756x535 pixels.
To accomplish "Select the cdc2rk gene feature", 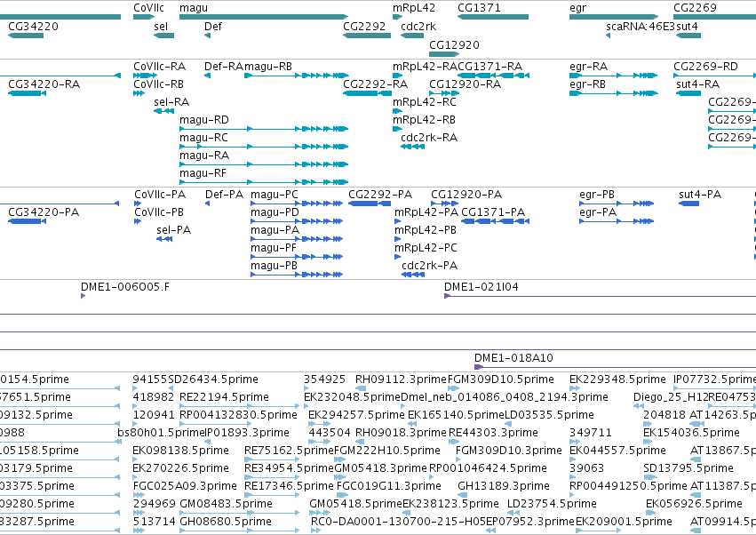I will click(x=412, y=36).
